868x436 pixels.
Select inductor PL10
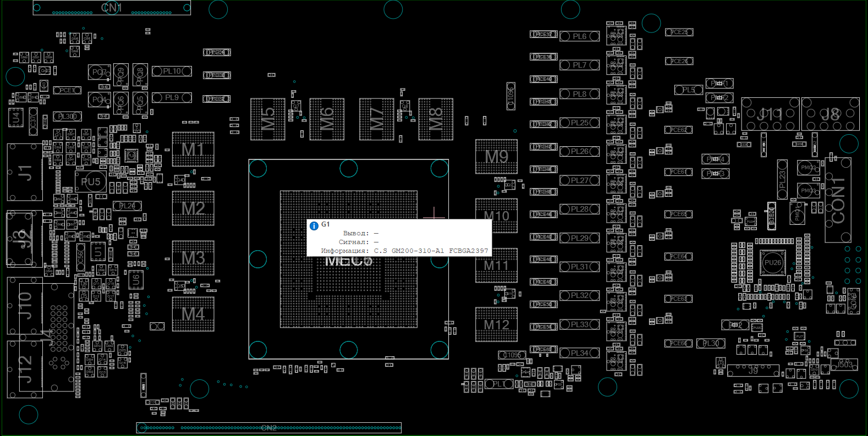tap(172, 71)
